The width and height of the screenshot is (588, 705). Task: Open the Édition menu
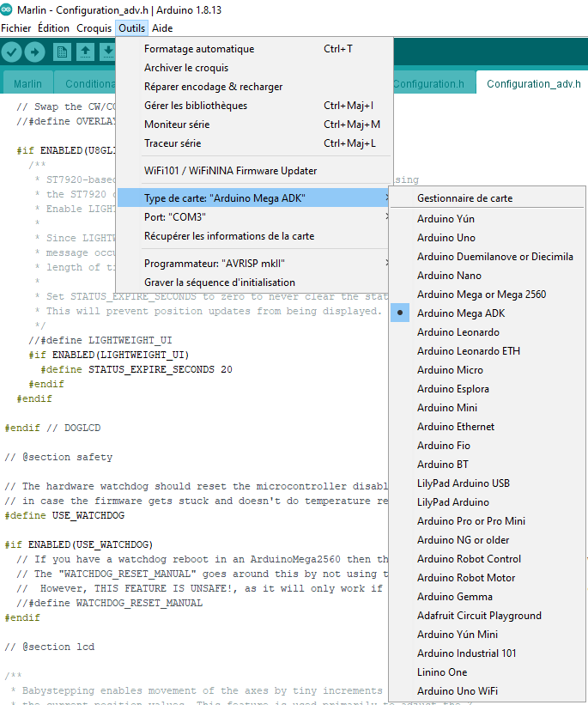[53, 28]
